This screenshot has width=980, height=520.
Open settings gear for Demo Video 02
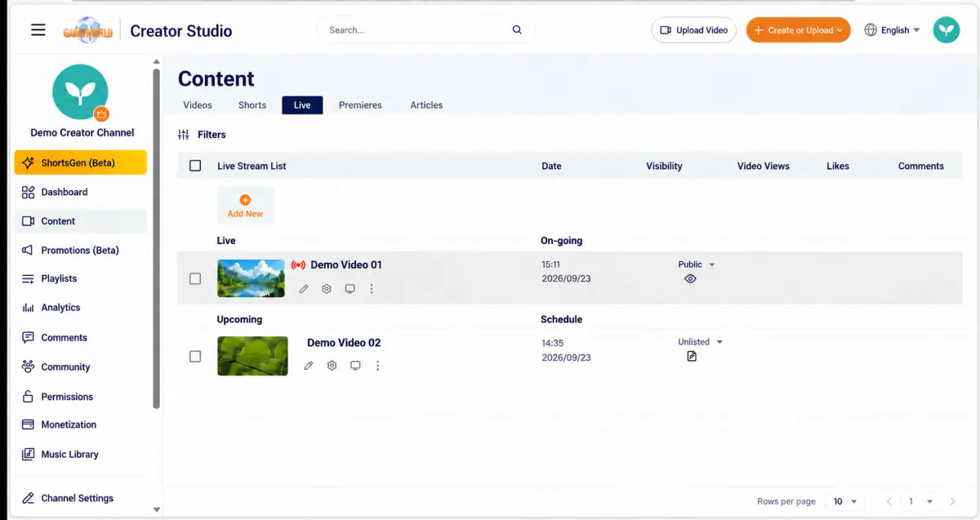coord(332,366)
